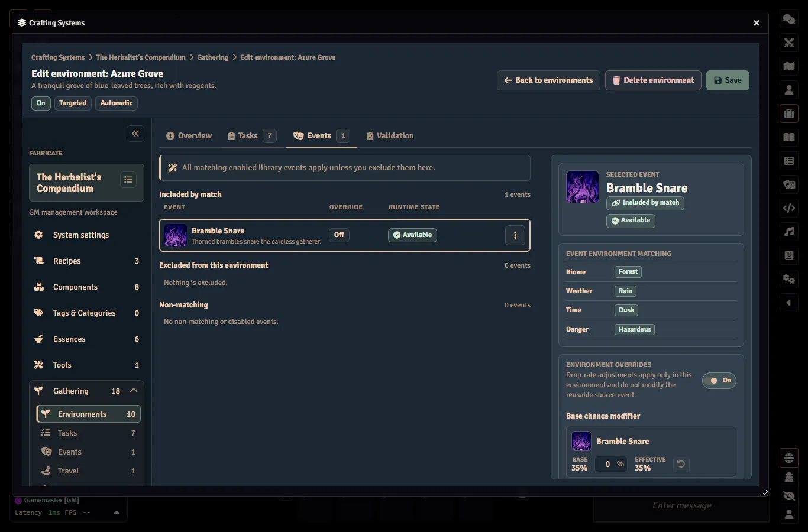Click the Forest biome tag

coord(628,272)
